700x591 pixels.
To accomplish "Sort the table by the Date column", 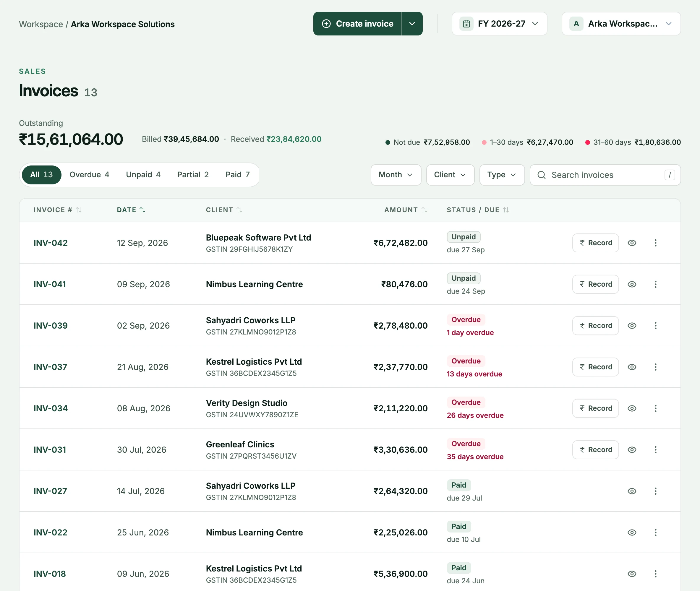I will point(142,210).
